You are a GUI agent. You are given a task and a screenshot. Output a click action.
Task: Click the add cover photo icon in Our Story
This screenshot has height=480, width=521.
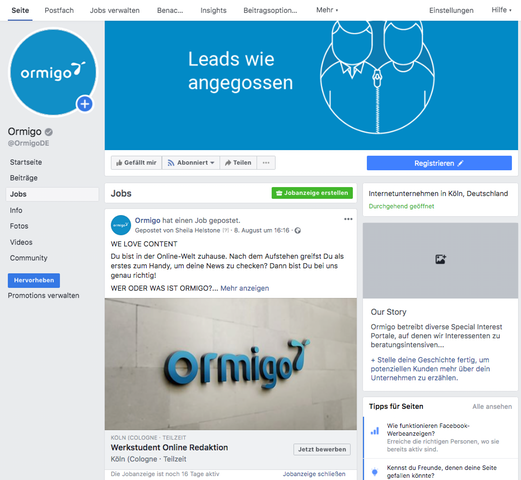[x=440, y=259]
